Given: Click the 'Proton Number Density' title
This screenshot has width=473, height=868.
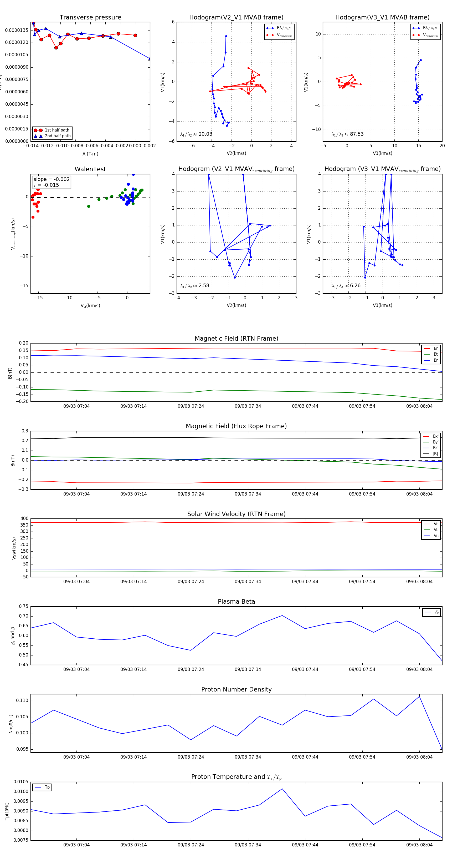Looking at the screenshot, I should click(x=236, y=689).
